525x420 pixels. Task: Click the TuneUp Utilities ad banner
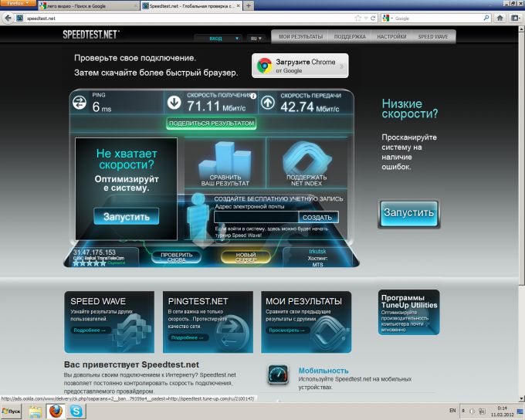coord(409,312)
